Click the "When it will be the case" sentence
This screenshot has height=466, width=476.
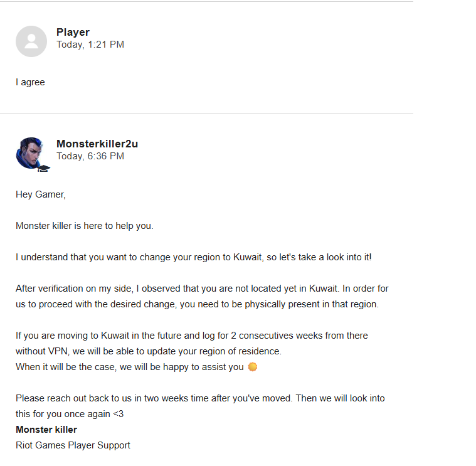click(x=130, y=367)
